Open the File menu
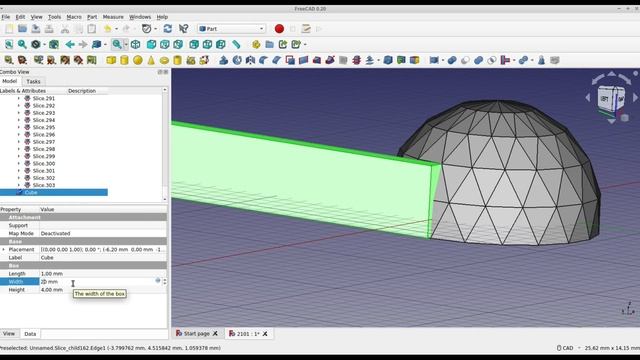 [6, 17]
